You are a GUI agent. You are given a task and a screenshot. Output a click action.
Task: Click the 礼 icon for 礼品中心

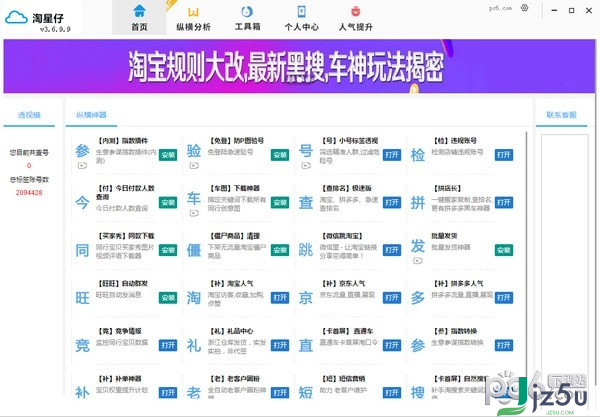click(x=194, y=345)
